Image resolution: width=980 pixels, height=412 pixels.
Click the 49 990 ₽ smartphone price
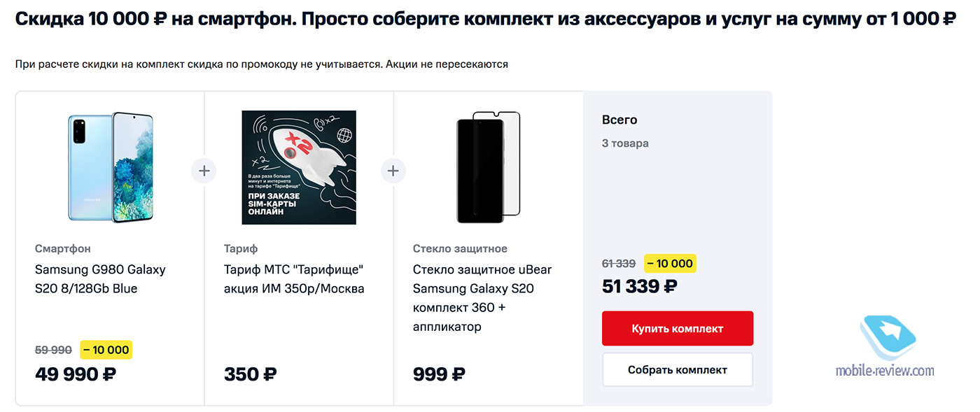coord(76,374)
